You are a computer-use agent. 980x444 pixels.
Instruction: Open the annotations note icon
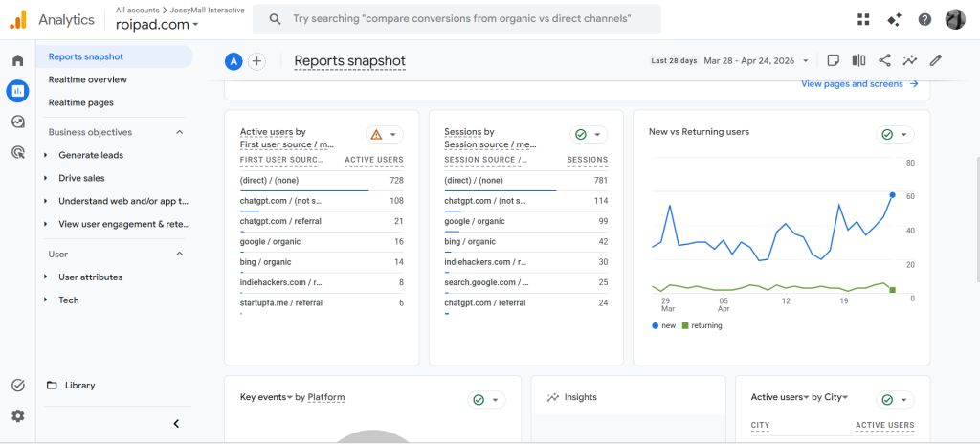[833, 60]
